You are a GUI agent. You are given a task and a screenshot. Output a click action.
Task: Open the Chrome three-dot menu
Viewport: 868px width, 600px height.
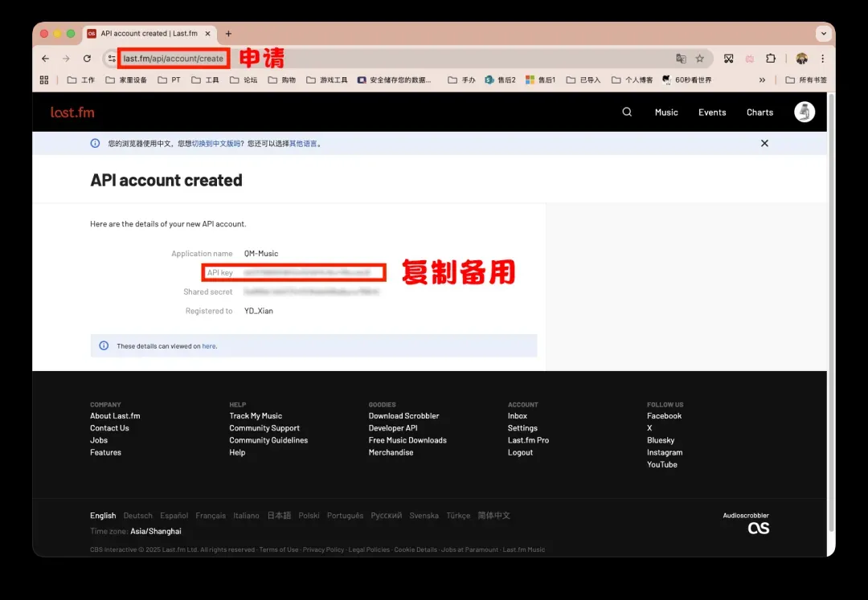coord(822,59)
